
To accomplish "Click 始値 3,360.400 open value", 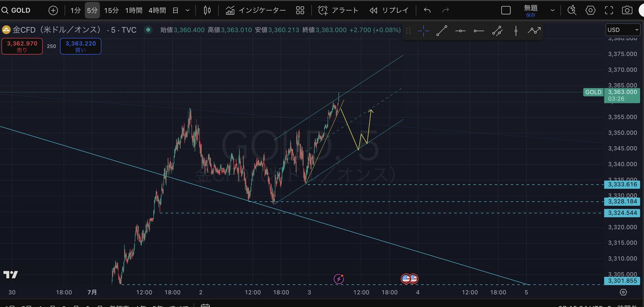I will pos(182,30).
